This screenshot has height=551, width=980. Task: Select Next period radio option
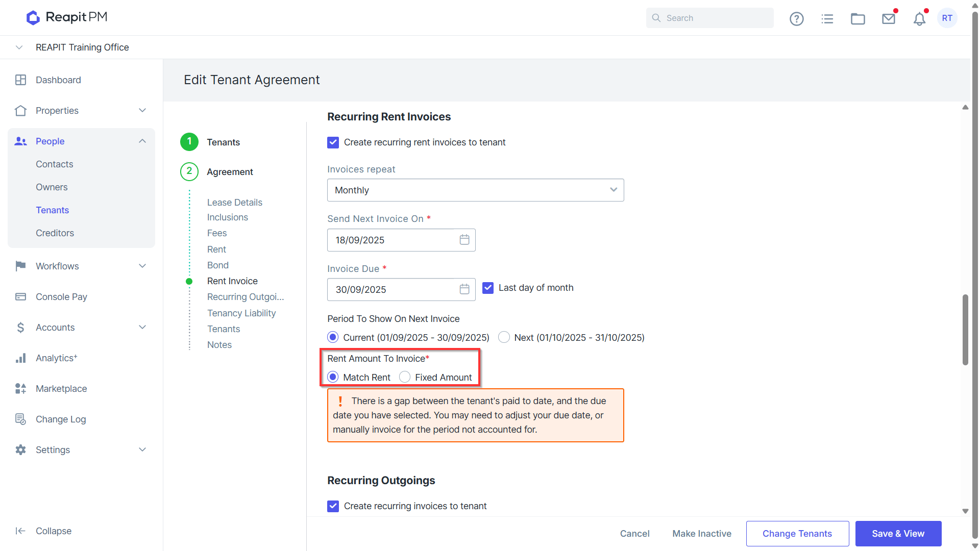[x=504, y=337]
